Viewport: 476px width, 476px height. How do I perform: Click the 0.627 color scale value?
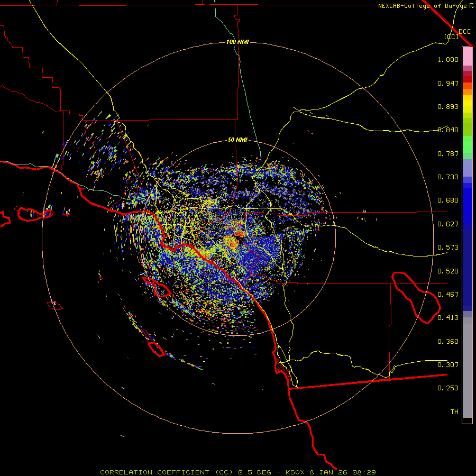448,224
